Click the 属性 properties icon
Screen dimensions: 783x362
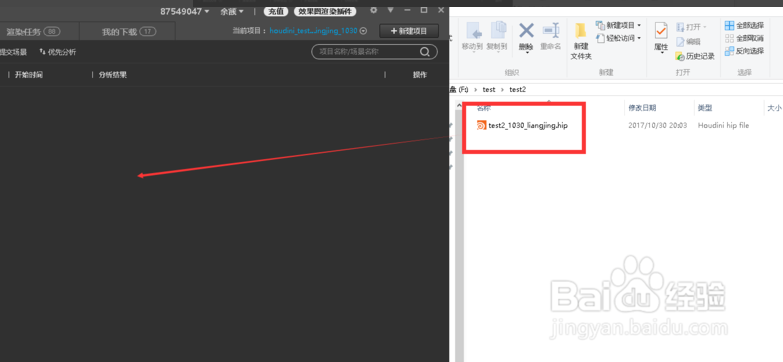coord(661,31)
